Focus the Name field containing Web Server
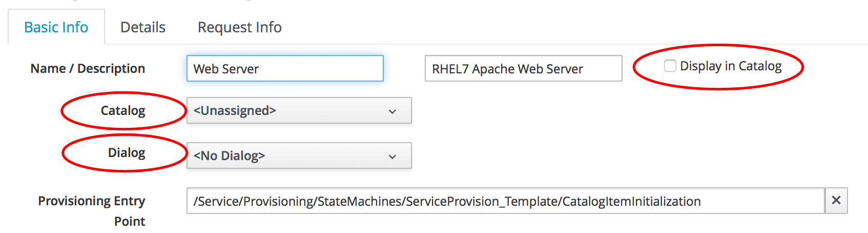This screenshot has width=868, height=233. [x=285, y=69]
